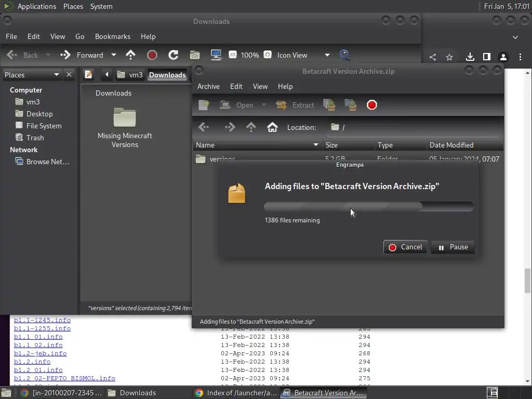The width and height of the screenshot is (532, 399).
Task: Click the Forward button in file manager
Action: (82, 55)
